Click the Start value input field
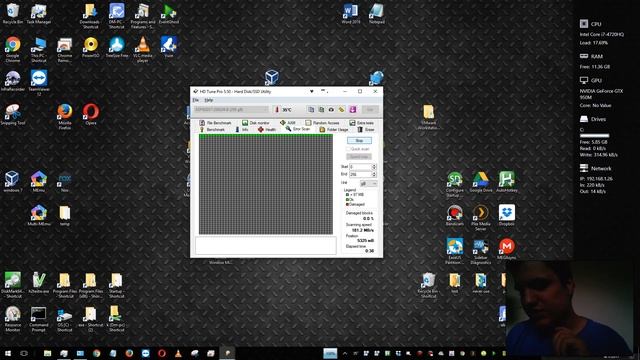The image size is (640, 360). click(x=360, y=167)
